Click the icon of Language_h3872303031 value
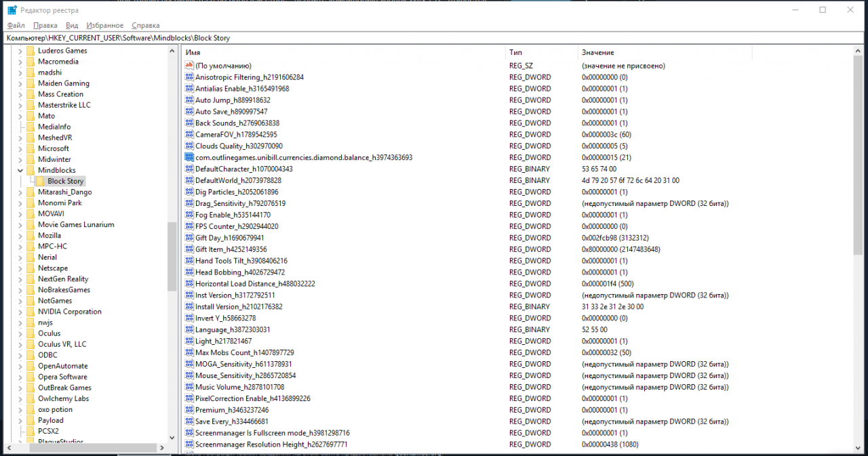This screenshot has width=868, height=456. tap(189, 329)
